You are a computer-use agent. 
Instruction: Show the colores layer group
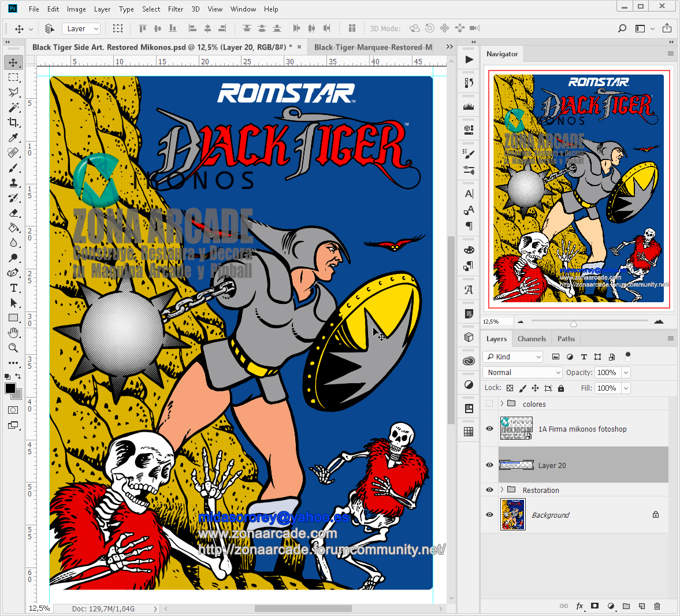pos(489,404)
